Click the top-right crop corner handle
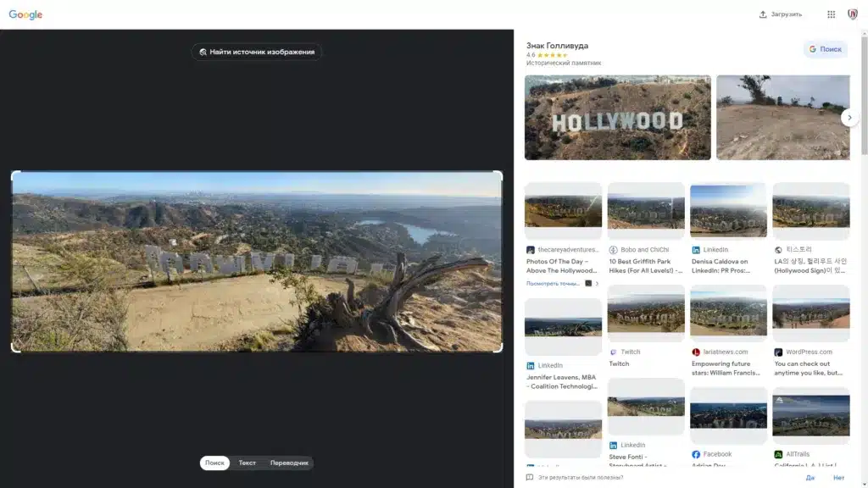 [498, 175]
